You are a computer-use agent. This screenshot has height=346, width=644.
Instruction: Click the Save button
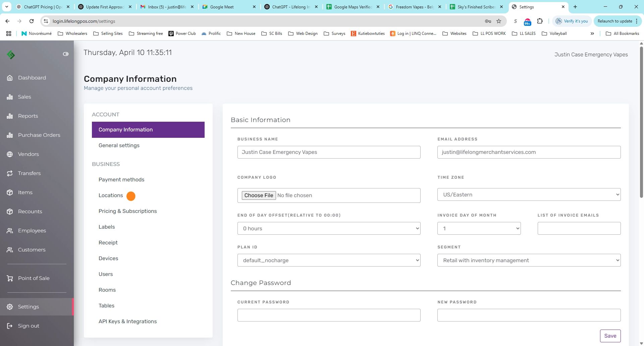(x=610, y=336)
